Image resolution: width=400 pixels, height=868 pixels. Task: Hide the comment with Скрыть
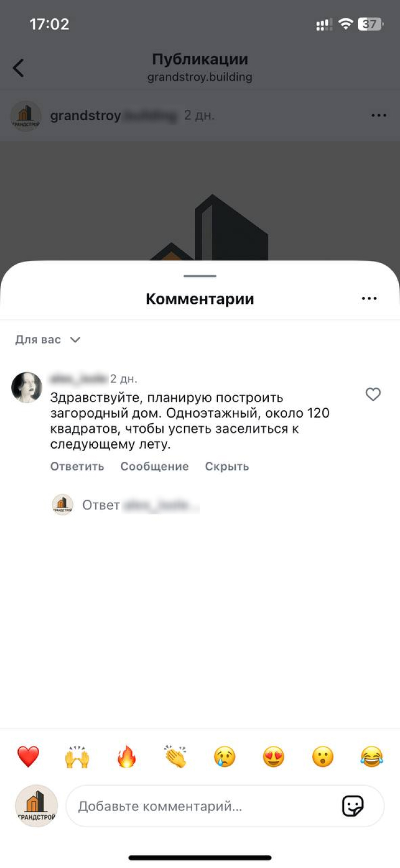coord(227,466)
